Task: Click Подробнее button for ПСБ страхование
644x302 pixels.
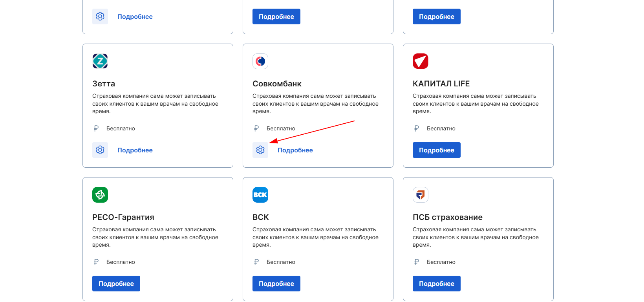Action: tap(437, 284)
